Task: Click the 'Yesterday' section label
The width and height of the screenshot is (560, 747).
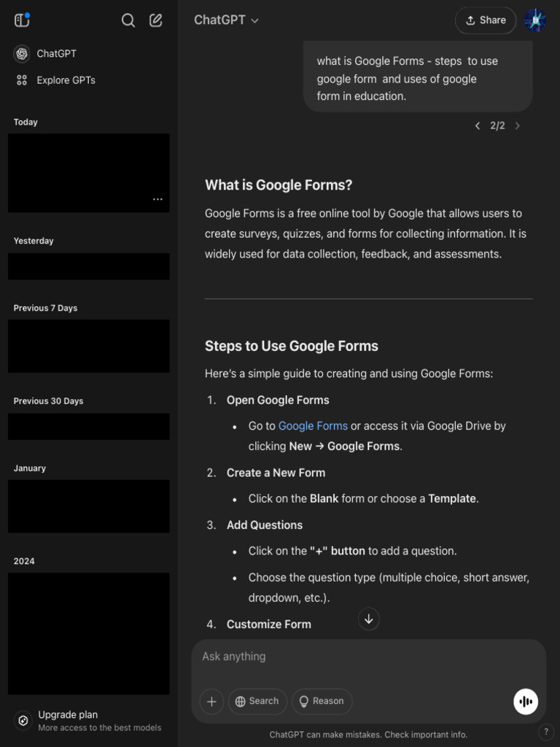Action: coord(34,241)
